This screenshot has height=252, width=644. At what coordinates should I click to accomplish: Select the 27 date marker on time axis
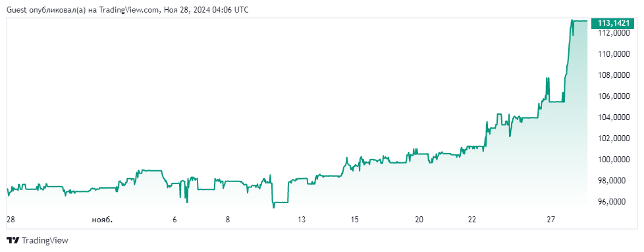pos(551,220)
